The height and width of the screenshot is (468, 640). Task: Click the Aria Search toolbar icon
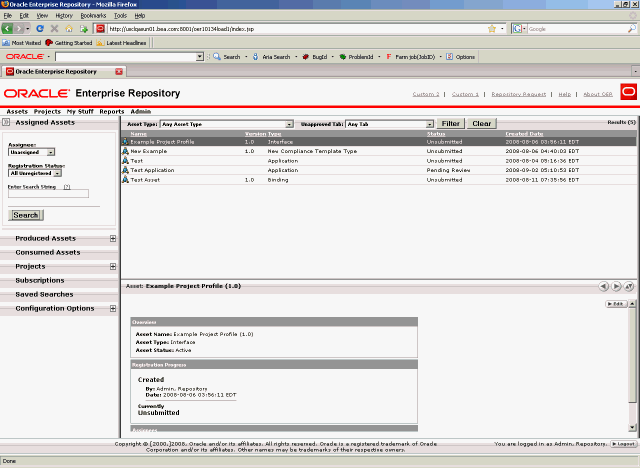tap(256, 57)
